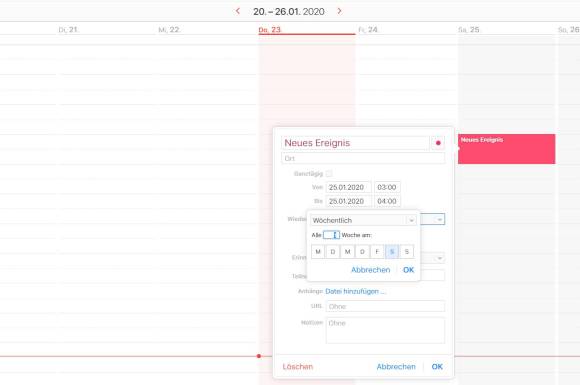
Task: Open the Wöchentlich frequency dropdown
Action: [363, 220]
